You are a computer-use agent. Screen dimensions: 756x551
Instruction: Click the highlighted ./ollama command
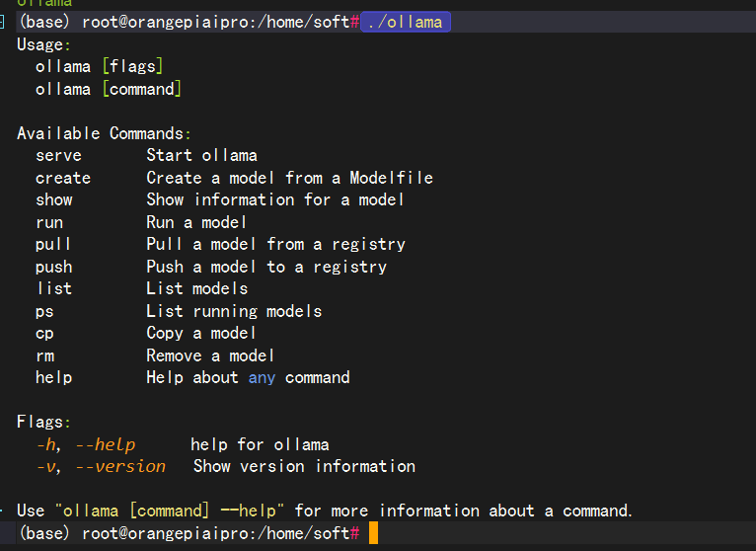point(406,22)
